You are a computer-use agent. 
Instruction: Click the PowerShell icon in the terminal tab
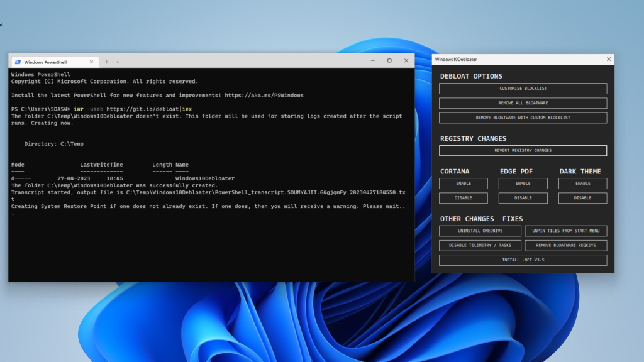pos(18,62)
